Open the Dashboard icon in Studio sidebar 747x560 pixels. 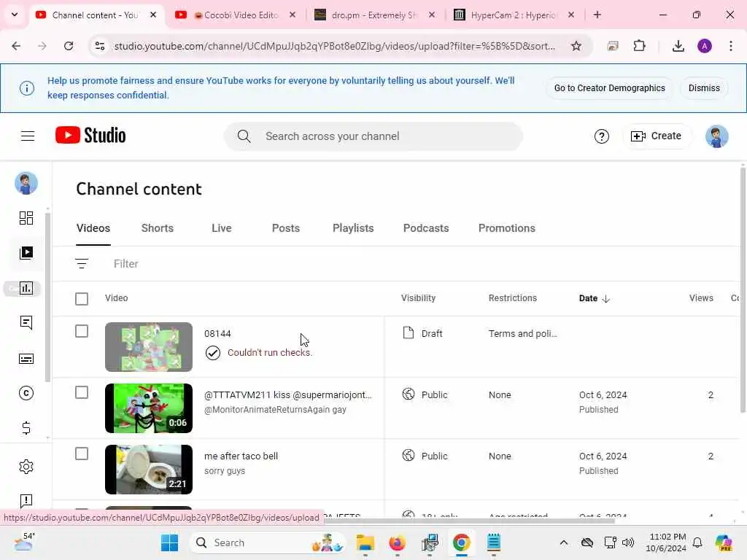point(26,218)
